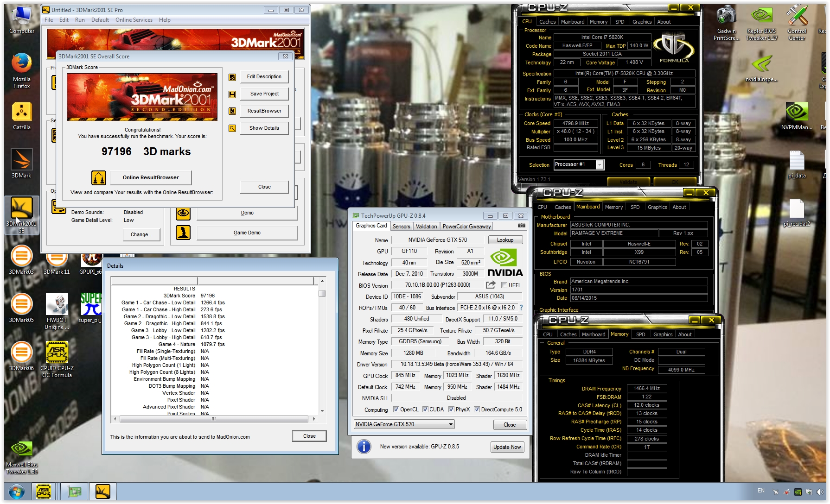The width and height of the screenshot is (830, 504).
Task: Click the Online ResultBrowser button
Action: (151, 177)
